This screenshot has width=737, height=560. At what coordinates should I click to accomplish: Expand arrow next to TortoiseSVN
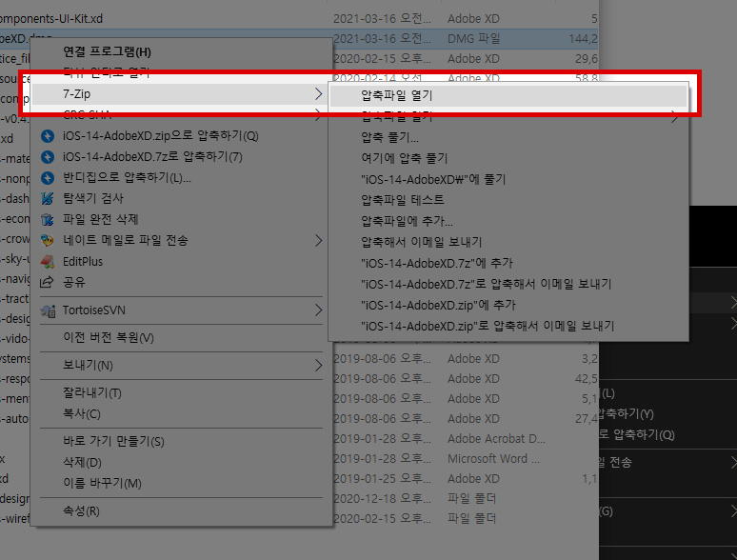[x=319, y=310]
